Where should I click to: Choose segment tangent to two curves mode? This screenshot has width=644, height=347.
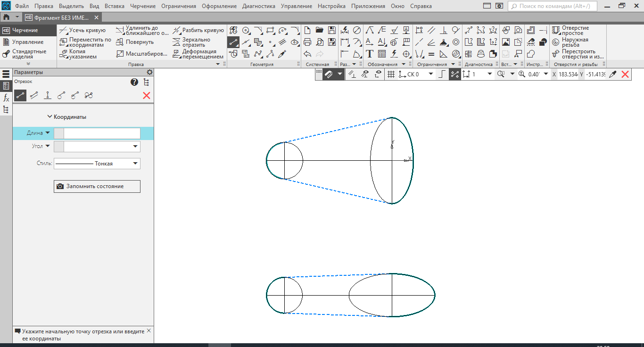pyautogui.click(x=89, y=95)
